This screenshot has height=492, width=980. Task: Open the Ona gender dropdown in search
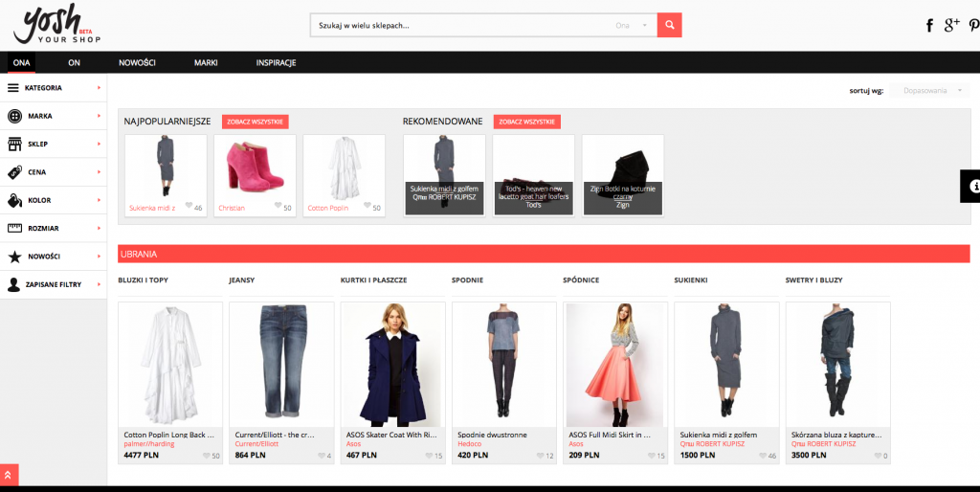[x=632, y=26]
